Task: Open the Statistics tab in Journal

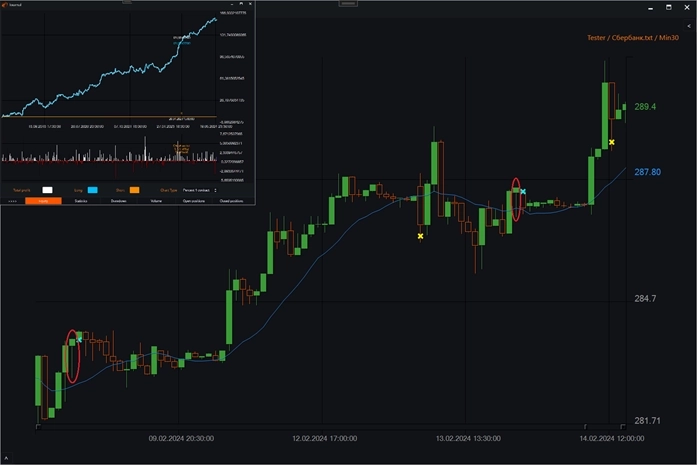Action: point(80,201)
